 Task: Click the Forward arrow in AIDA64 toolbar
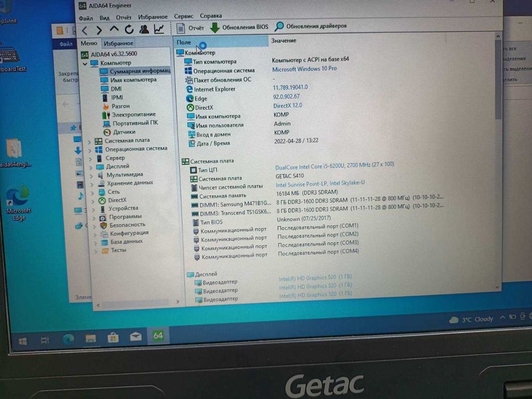click(x=99, y=30)
